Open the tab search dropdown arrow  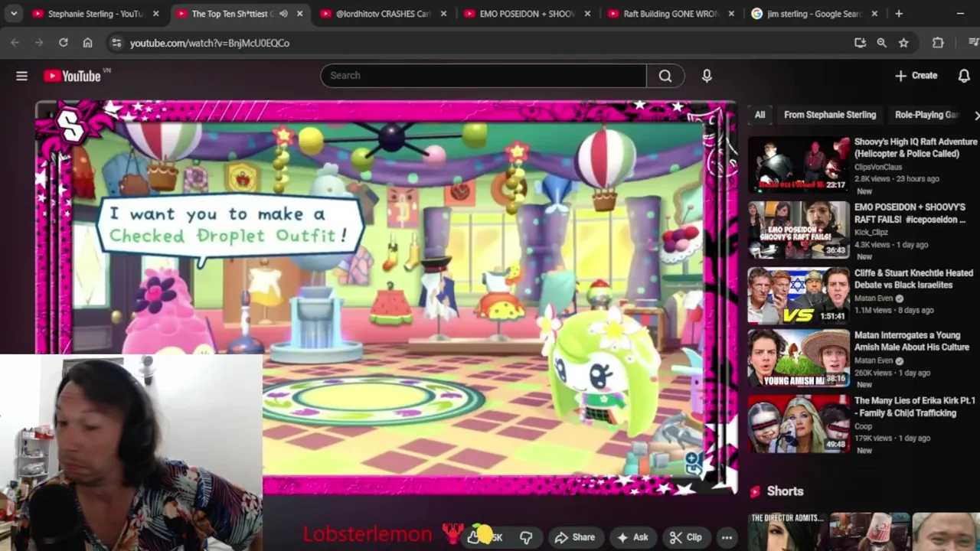pyautogui.click(x=13, y=14)
